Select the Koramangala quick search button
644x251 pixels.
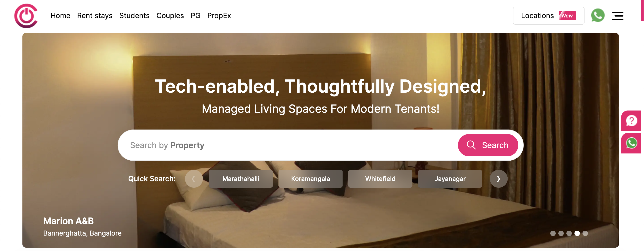[x=311, y=179]
